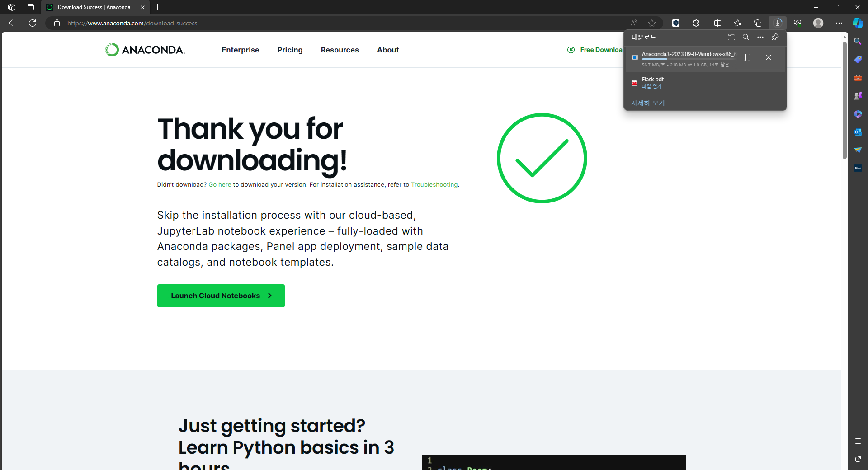
Task: Open the Enterprise menu
Action: coord(241,50)
